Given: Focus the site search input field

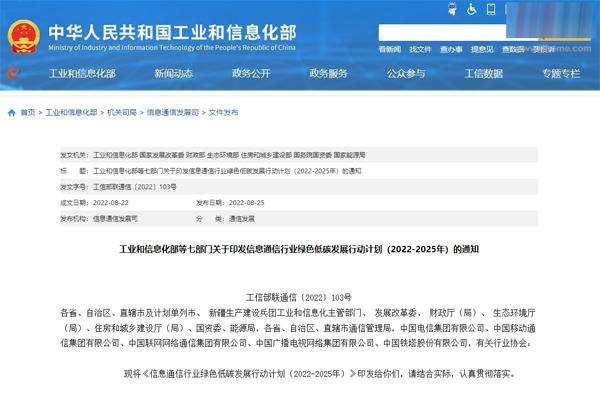Looking at the screenshot, I should point(442,32).
